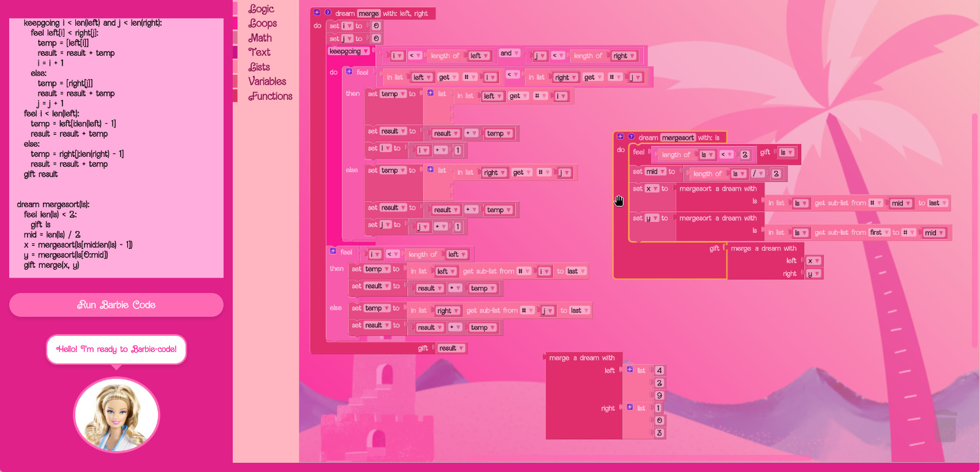
Task: Open the 'y' variable dropdown in 'set y to'
Action: click(x=652, y=218)
